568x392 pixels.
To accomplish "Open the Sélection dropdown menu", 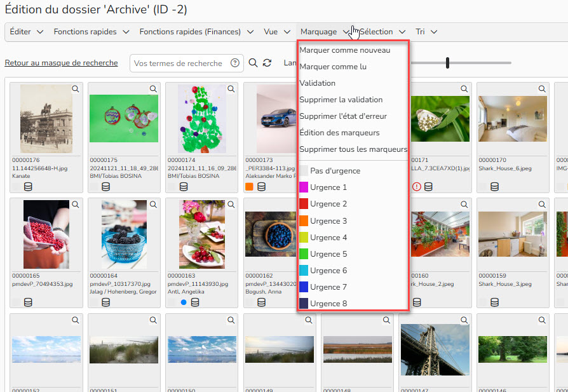I will point(382,32).
